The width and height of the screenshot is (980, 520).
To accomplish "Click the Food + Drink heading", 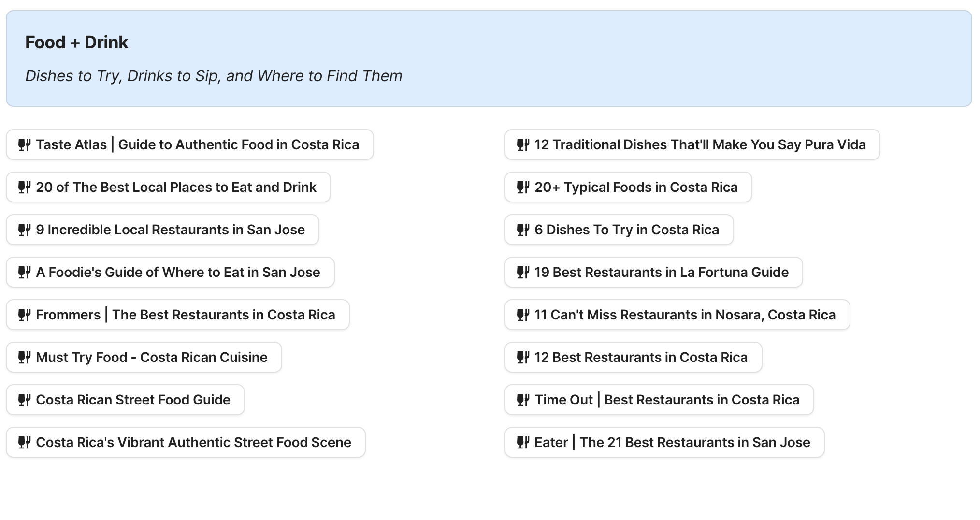I will coord(76,43).
